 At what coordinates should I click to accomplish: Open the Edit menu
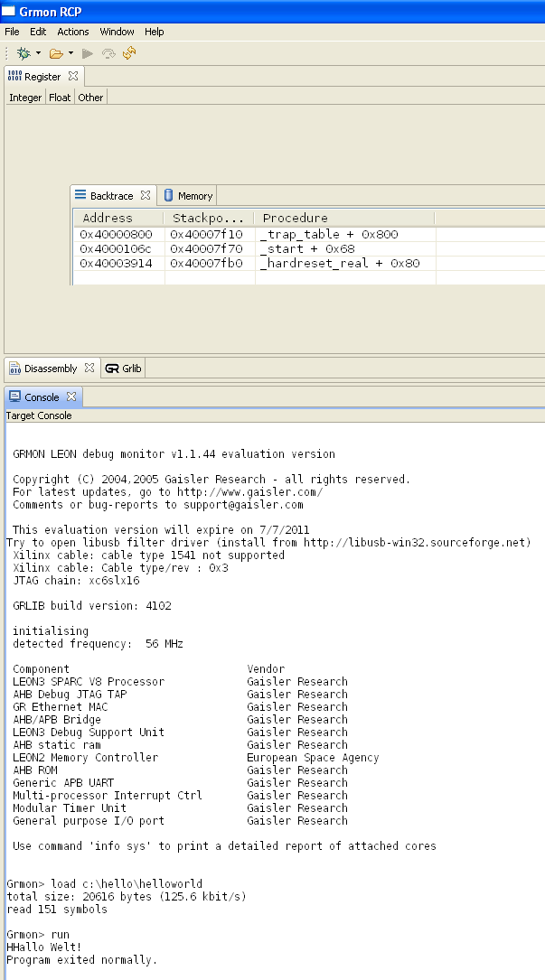(x=38, y=32)
